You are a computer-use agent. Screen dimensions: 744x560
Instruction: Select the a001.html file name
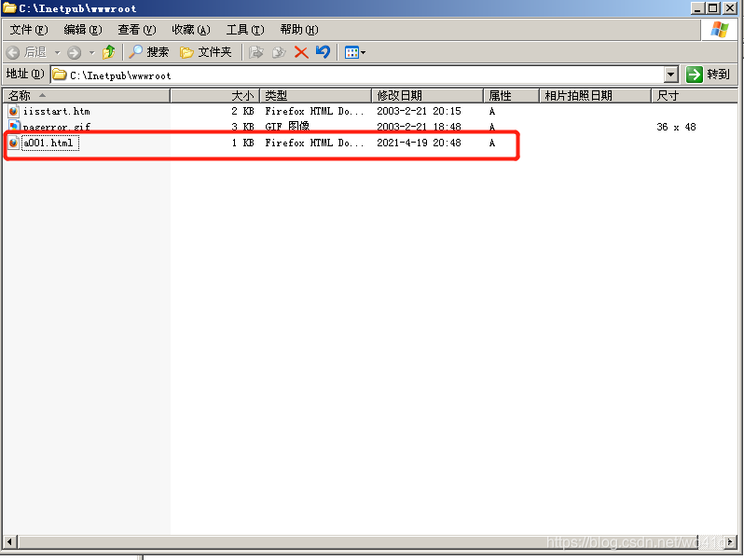[48, 143]
